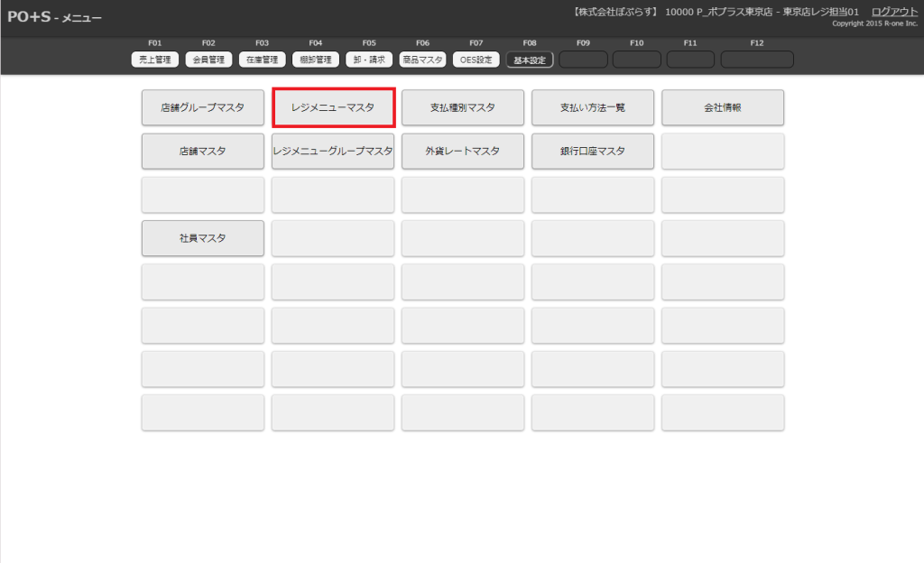Launch 外貨レートマスタ
This screenshot has height=563, width=924.
click(x=463, y=151)
